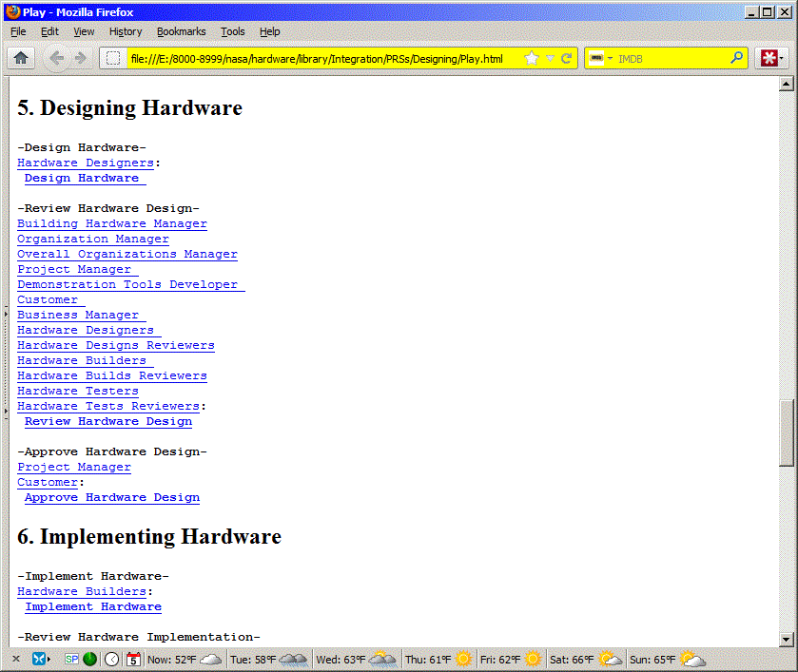Screen dimensions: 798x672
Task: Open the Hardware Builds Reviewers link
Action: [x=112, y=376]
